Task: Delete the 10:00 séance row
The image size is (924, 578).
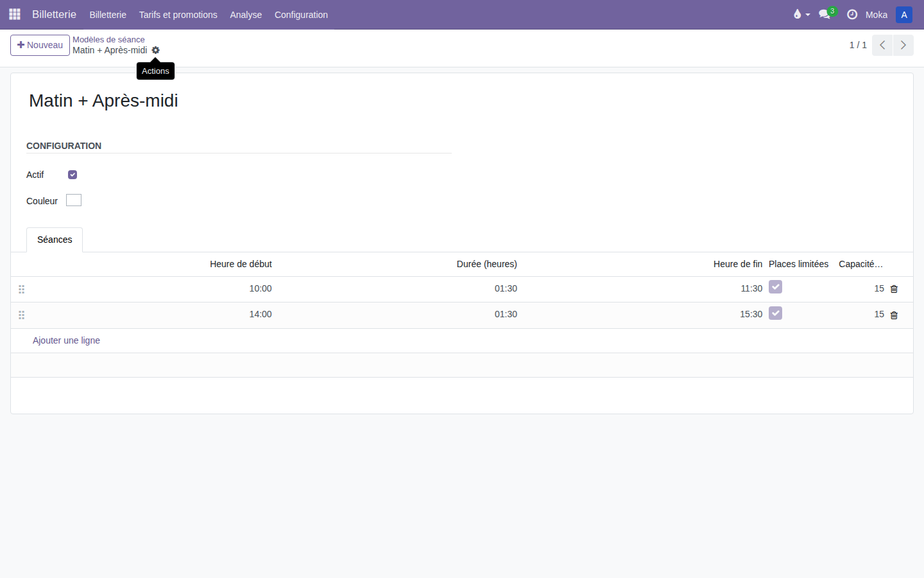Action: [x=894, y=289]
